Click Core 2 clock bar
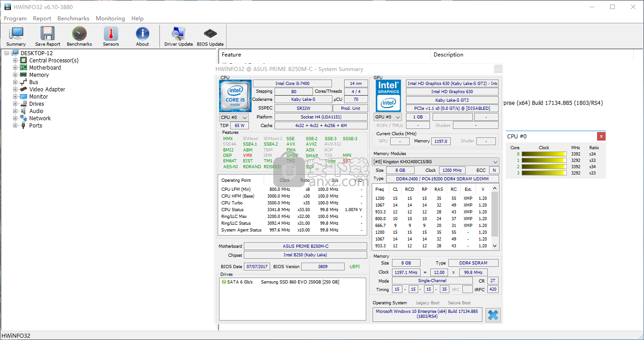Viewport: 644px width, 340px height. pyautogui.click(x=544, y=166)
